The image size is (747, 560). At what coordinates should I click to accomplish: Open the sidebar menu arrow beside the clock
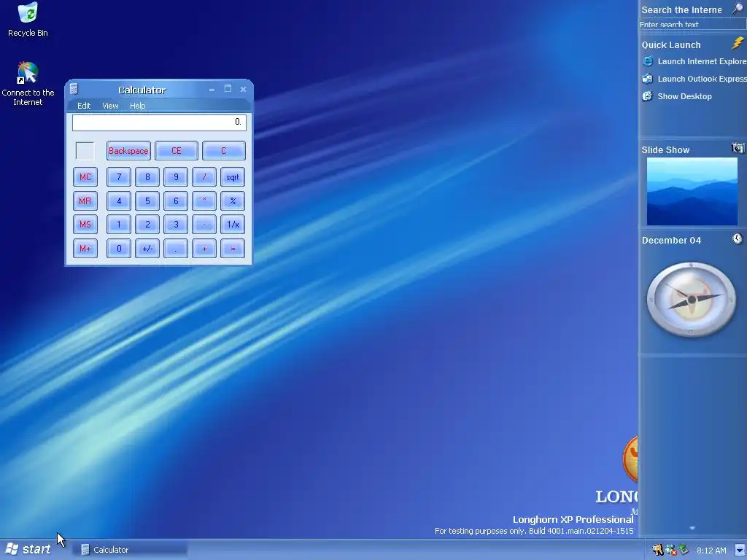740,550
